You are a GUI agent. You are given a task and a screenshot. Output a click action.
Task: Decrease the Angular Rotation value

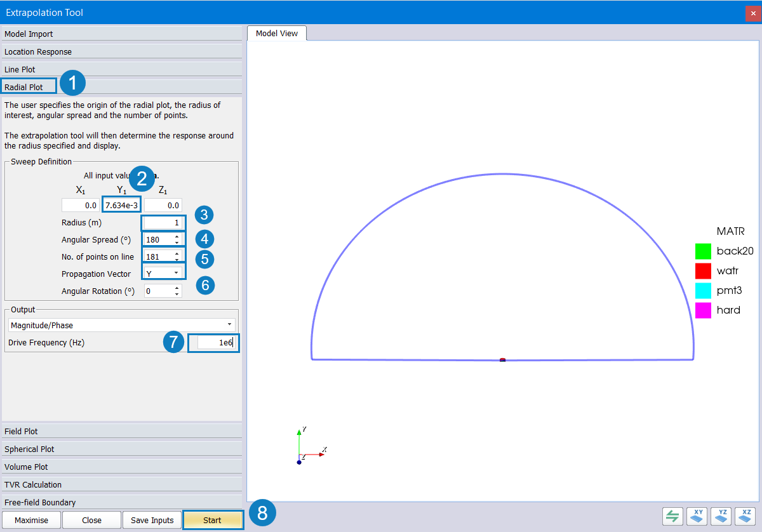(177, 294)
